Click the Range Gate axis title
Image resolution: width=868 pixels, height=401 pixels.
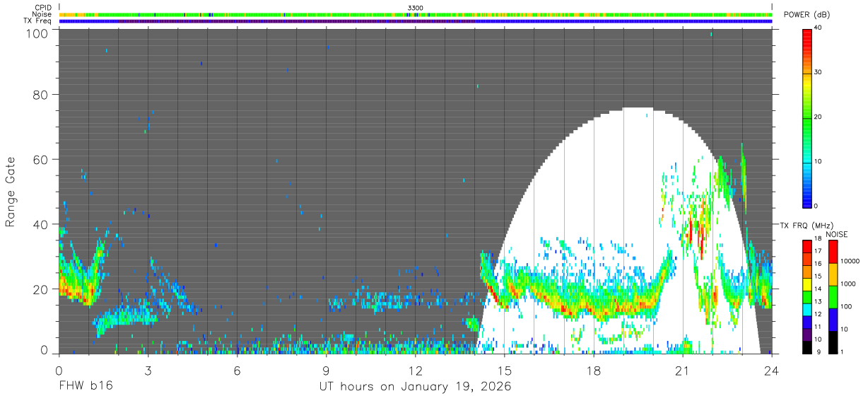tap(11, 192)
